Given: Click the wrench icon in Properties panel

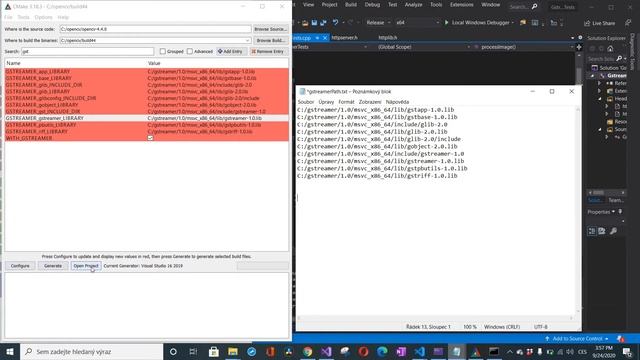Looking at the screenshot, I should click(x=613, y=231).
